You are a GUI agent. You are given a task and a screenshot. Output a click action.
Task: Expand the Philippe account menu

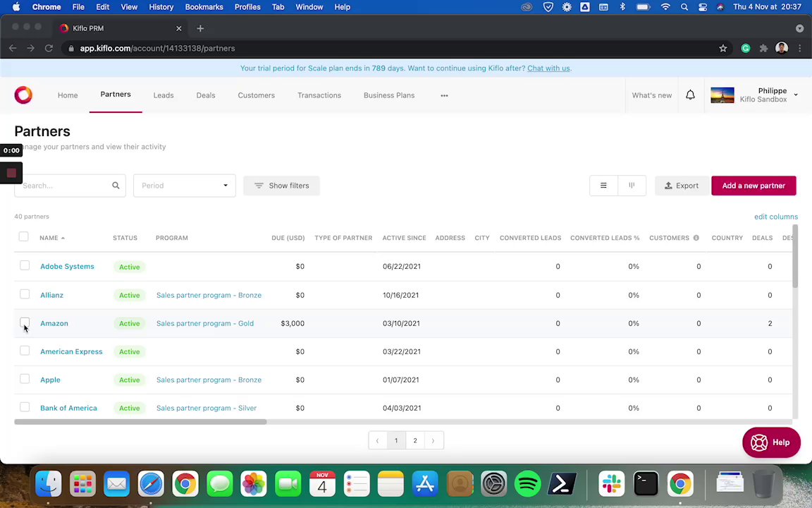pyautogui.click(x=795, y=95)
